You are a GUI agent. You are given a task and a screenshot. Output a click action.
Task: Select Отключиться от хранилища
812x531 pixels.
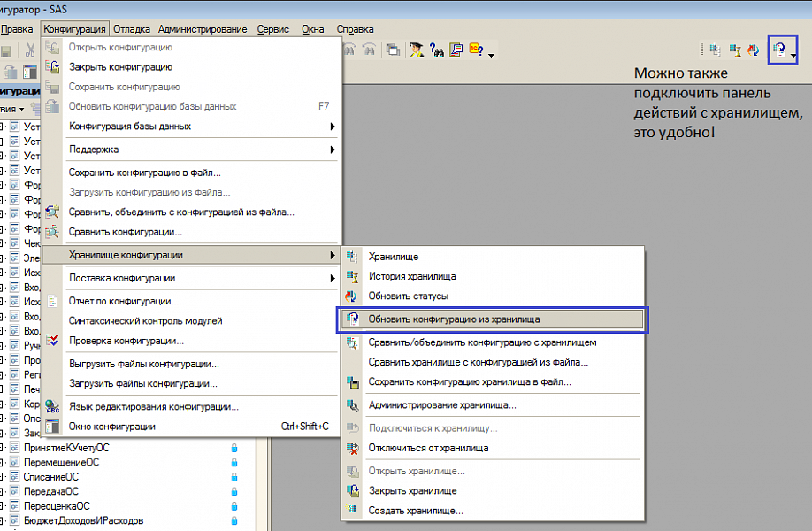click(492, 448)
